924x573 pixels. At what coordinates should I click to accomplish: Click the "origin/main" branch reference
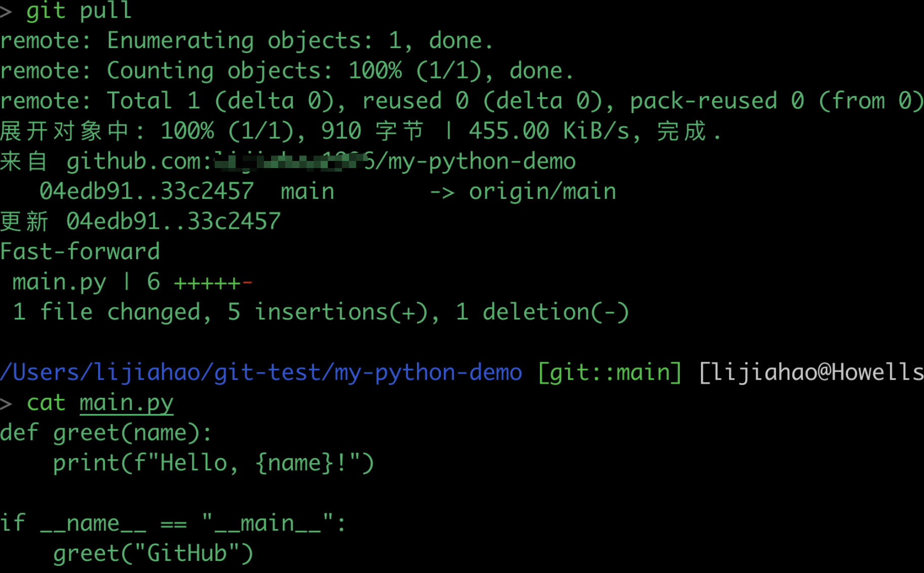coord(542,191)
